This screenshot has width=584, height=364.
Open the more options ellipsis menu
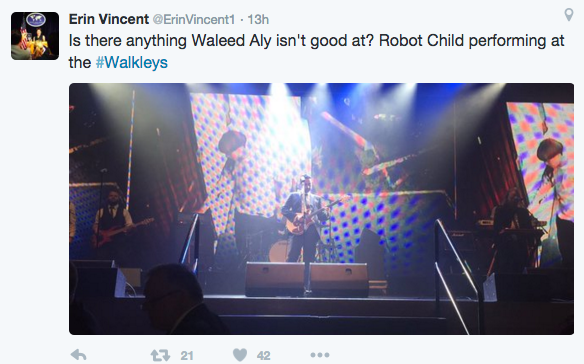(320, 355)
